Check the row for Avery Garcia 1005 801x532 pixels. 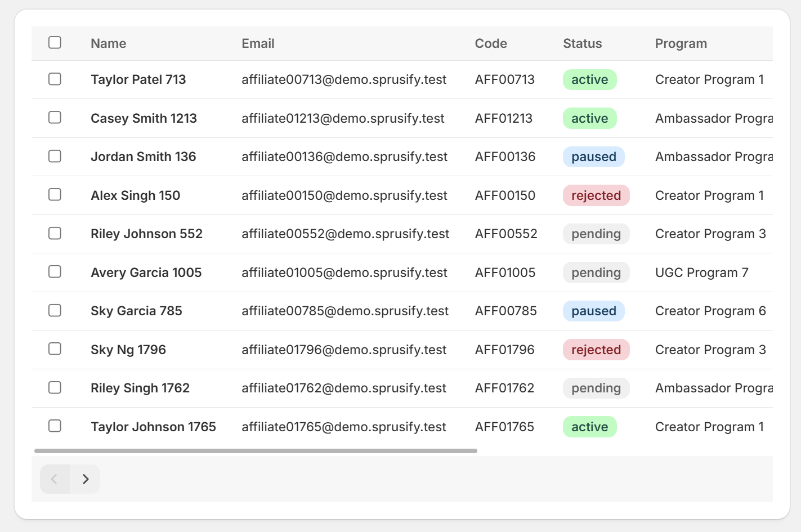coord(55,271)
